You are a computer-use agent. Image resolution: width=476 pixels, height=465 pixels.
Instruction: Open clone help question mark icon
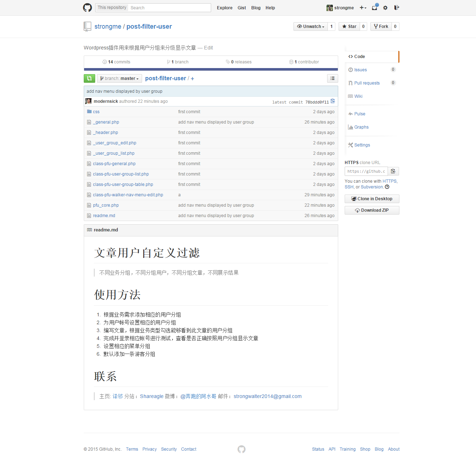(x=387, y=187)
